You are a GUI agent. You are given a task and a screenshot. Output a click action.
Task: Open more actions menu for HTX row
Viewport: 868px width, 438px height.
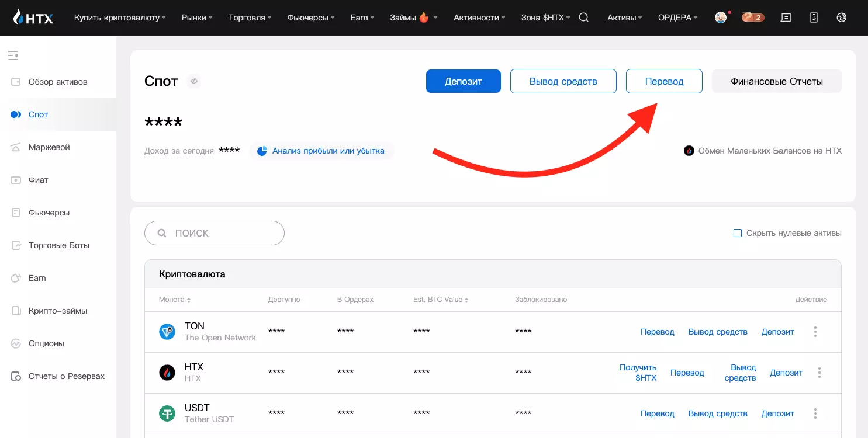click(x=819, y=373)
